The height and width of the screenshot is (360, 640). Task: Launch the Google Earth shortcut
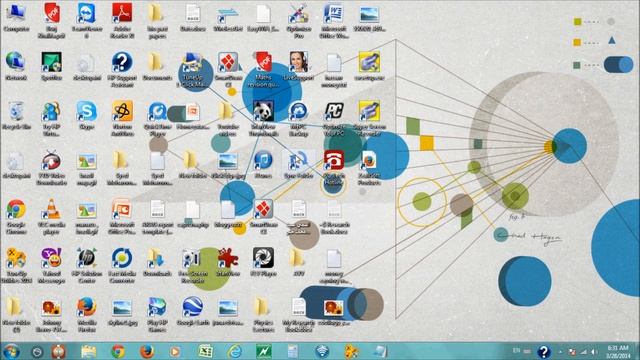192,311
